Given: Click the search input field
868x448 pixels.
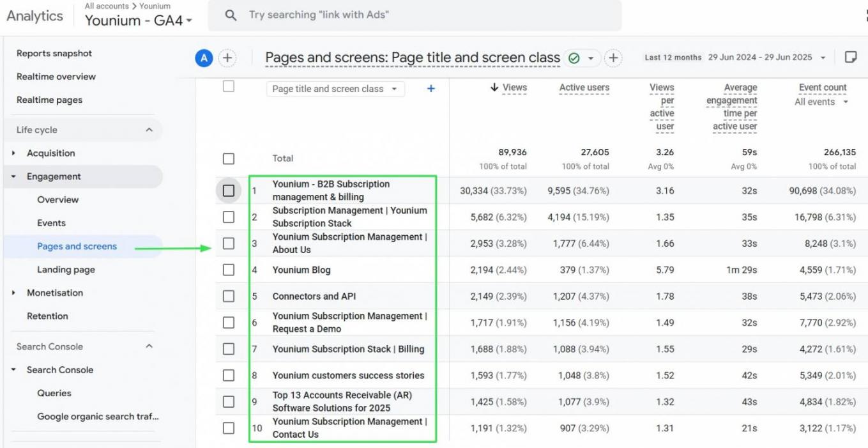Looking at the screenshot, I should [x=422, y=15].
